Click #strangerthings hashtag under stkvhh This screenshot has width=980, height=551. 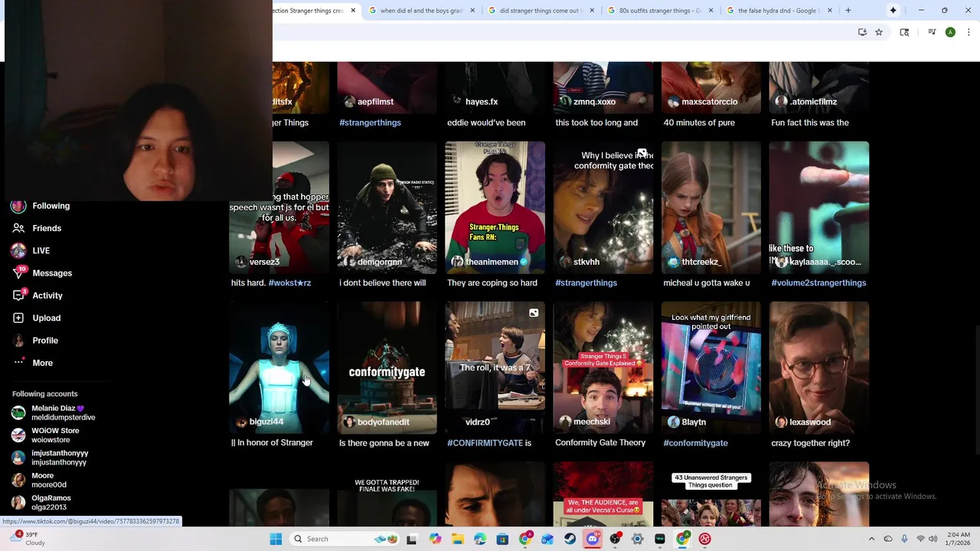tap(586, 283)
